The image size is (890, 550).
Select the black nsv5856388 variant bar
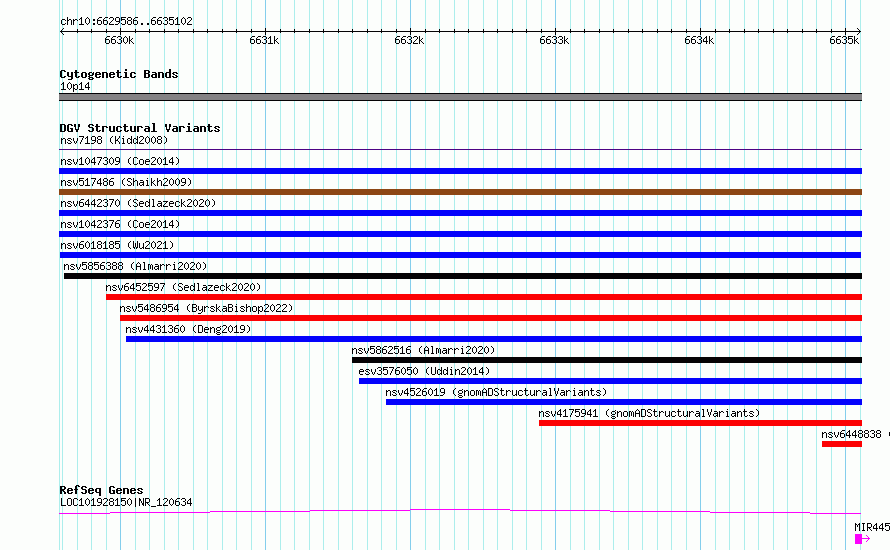click(x=463, y=276)
